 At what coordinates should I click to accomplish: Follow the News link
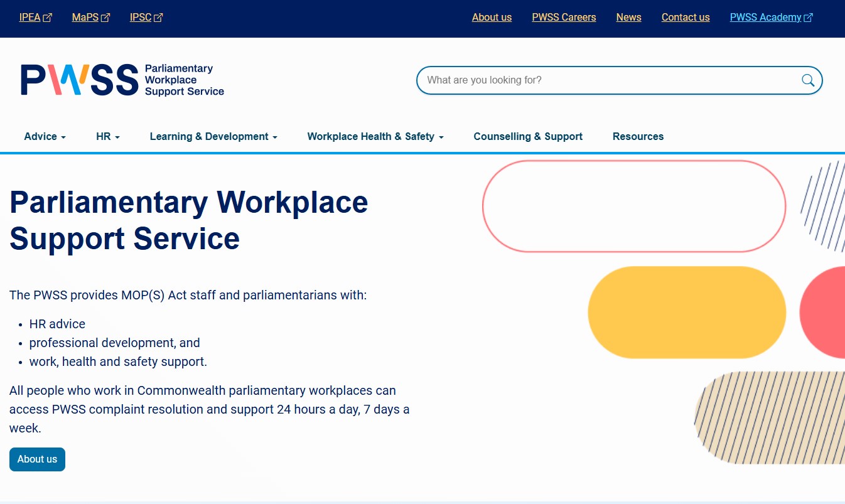click(x=628, y=17)
